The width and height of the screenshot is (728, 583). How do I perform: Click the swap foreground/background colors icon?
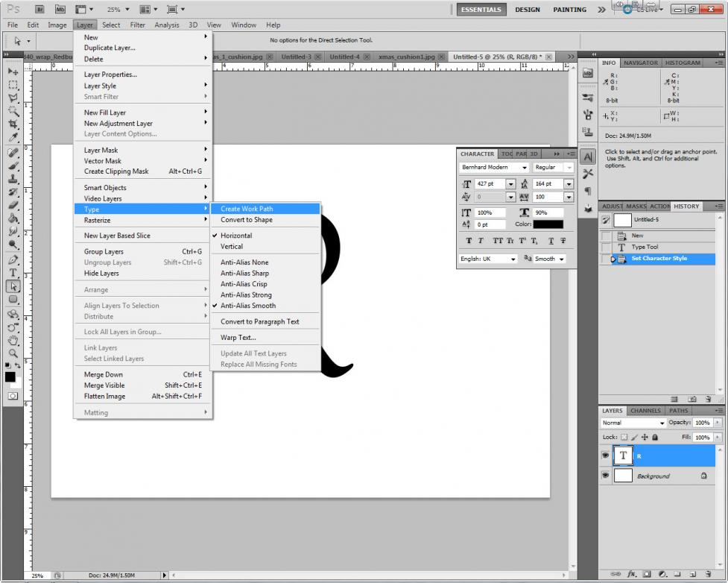[x=17, y=365]
